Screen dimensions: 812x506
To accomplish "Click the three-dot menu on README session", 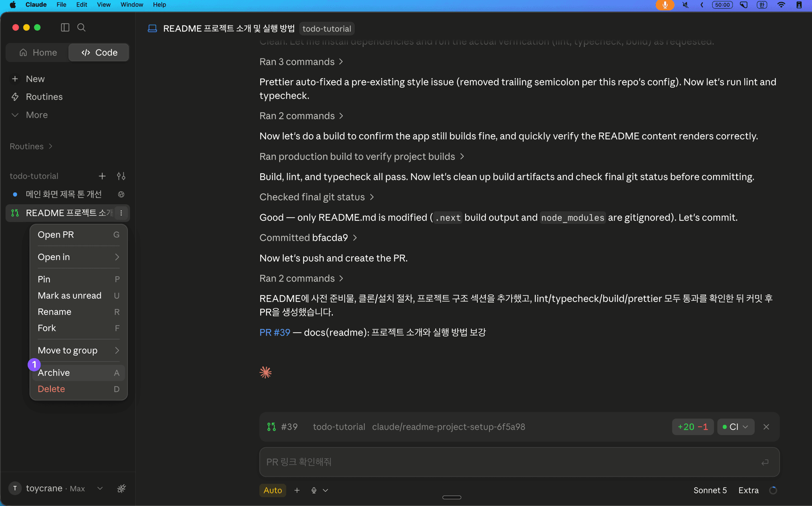I will coord(121,213).
